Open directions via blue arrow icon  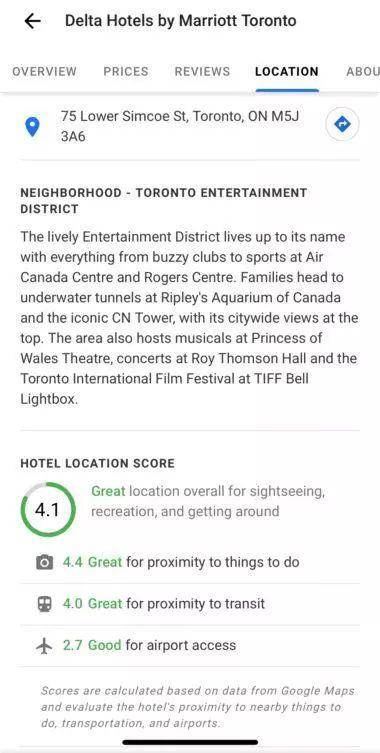pyautogui.click(x=342, y=125)
